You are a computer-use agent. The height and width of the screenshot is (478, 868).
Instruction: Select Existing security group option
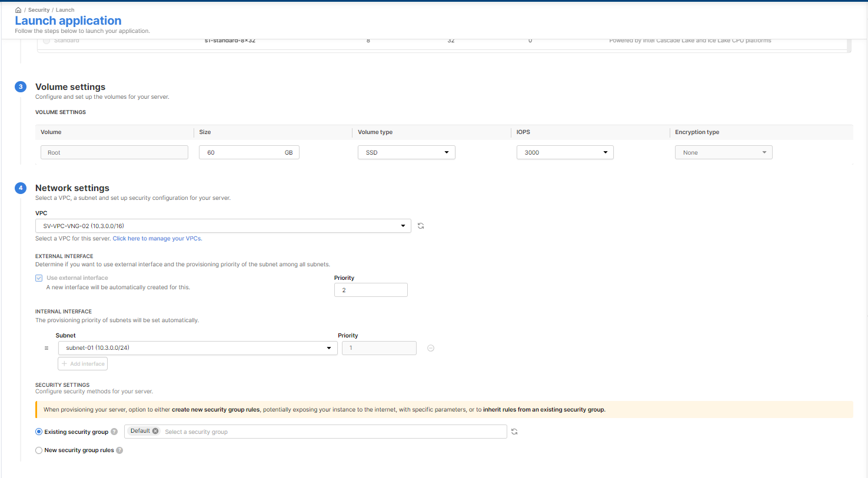pos(39,432)
